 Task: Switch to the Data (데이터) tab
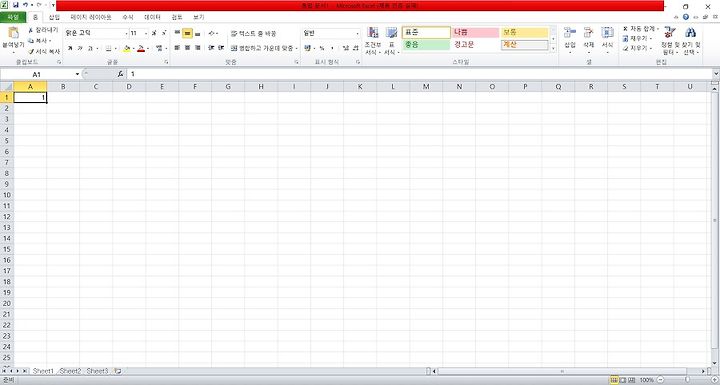(x=152, y=17)
